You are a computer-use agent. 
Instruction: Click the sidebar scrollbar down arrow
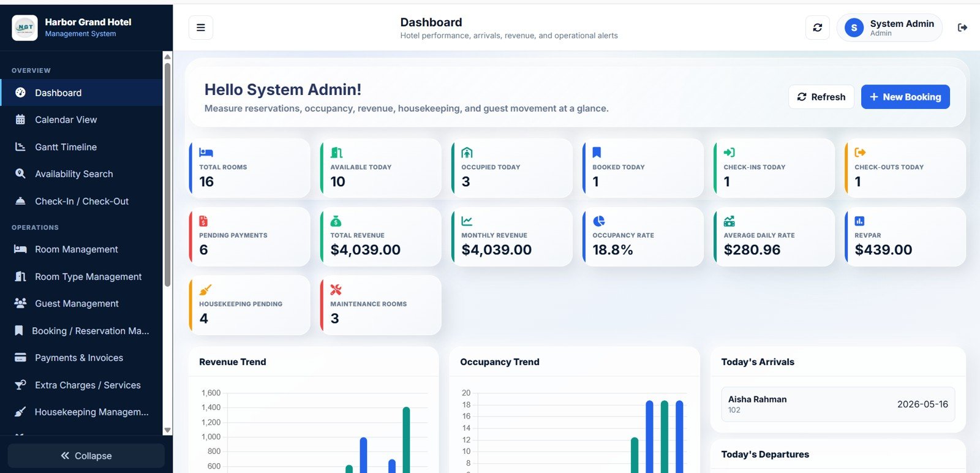(x=167, y=431)
